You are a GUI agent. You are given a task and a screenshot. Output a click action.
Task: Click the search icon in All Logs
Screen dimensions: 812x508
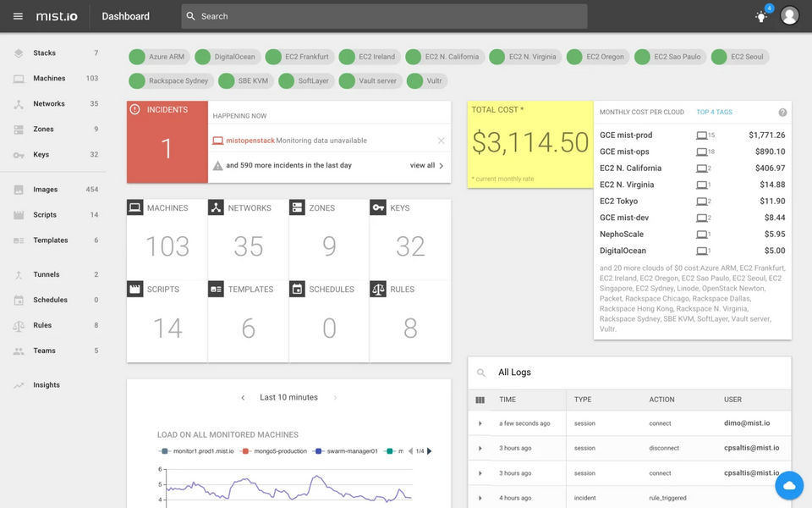(x=481, y=373)
